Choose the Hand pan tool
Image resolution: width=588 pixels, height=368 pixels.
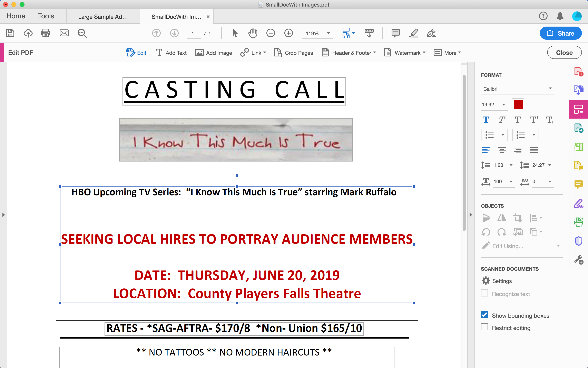253,33
